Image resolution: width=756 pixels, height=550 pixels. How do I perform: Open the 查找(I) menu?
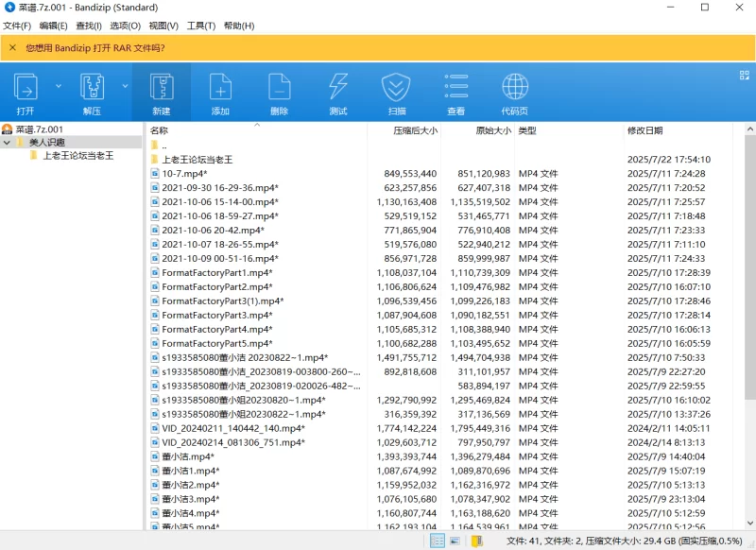[x=89, y=26]
